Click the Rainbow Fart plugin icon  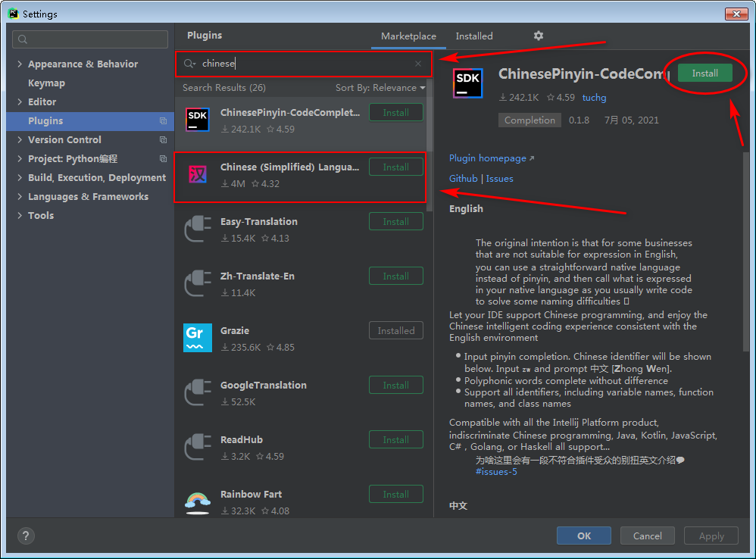(198, 502)
